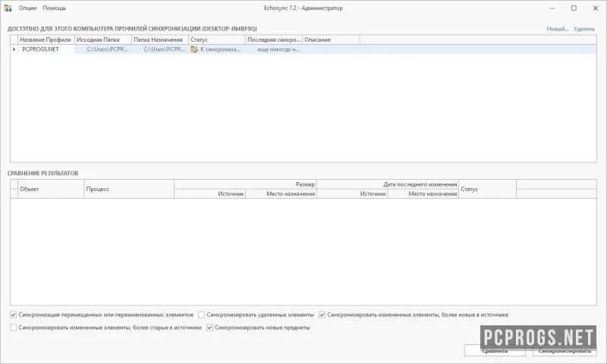Sort by Исходная Папка column header
The width and height of the screenshot is (607, 364).
pos(103,40)
